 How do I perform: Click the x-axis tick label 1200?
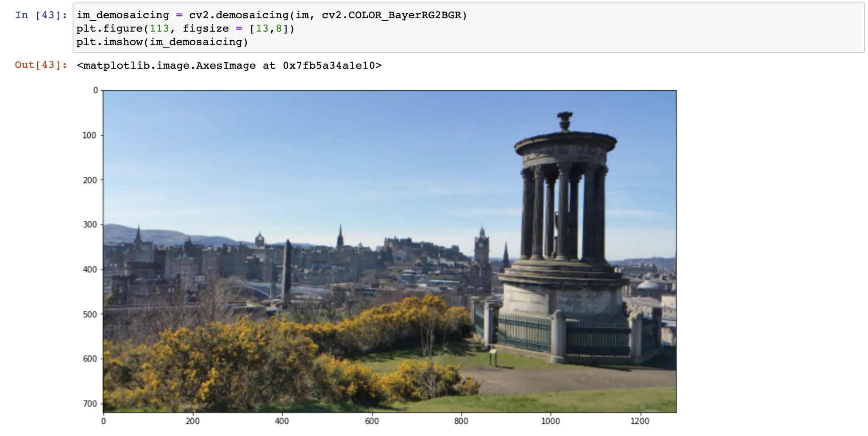[640, 421]
